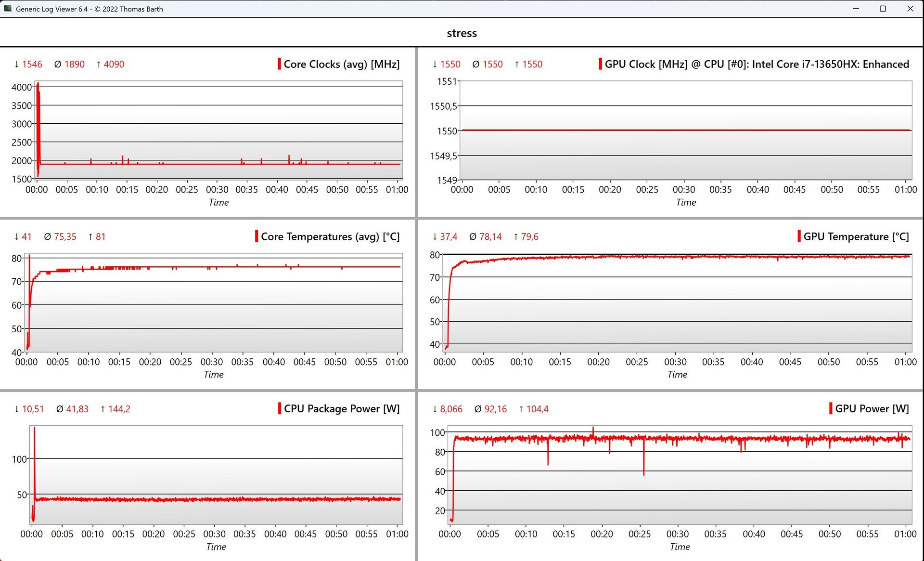The image size is (924, 561).
Task: Click the GPU Power red legend marker
Action: pyautogui.click(x=831, y=408)
